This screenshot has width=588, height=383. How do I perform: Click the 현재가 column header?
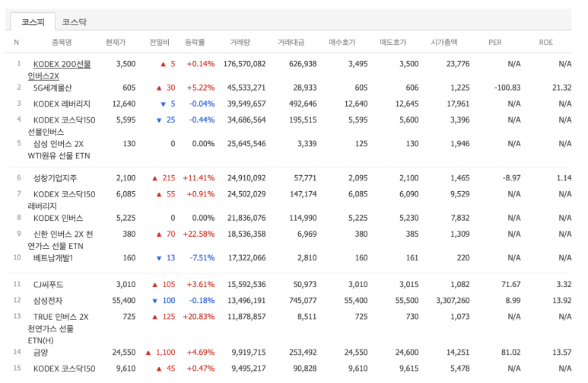coord(116,42)
